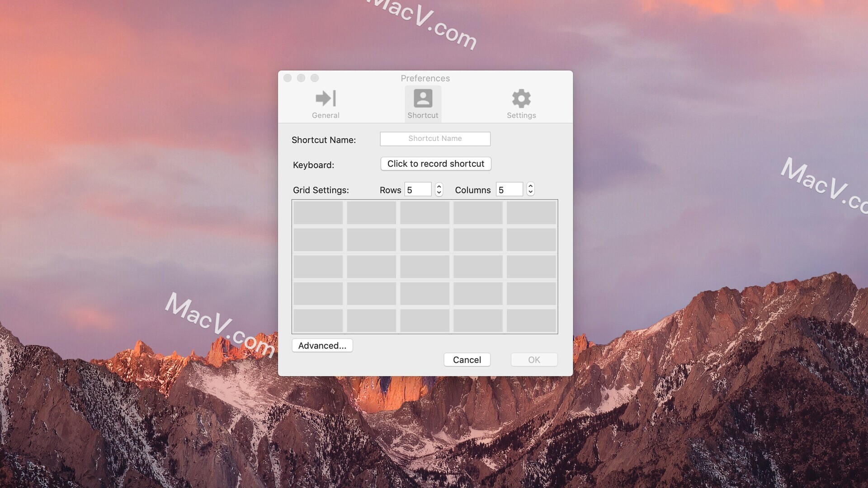
Task: Open Advanced settings panel
Action: pyautogui.click(x=322, y=345)
